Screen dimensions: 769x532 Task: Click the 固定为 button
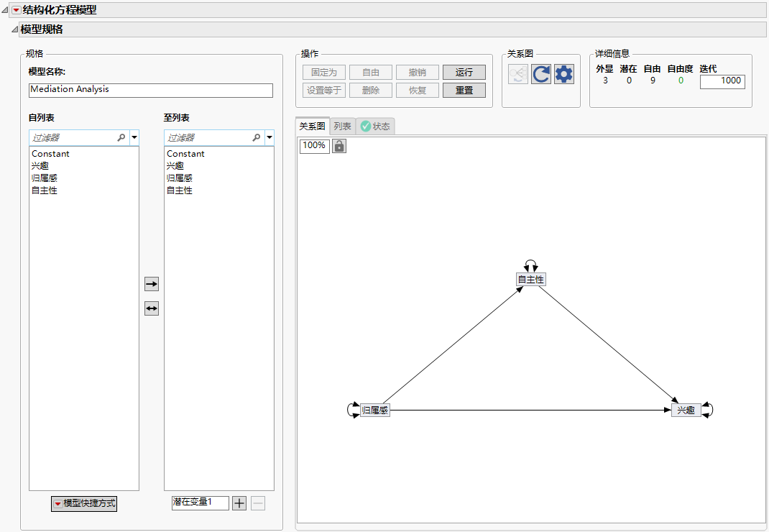tap(323, 73)
